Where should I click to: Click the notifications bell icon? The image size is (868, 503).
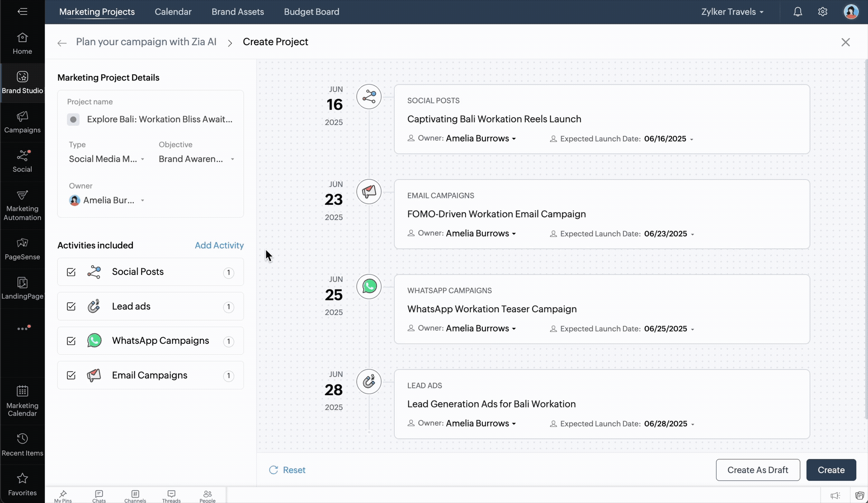797,12
